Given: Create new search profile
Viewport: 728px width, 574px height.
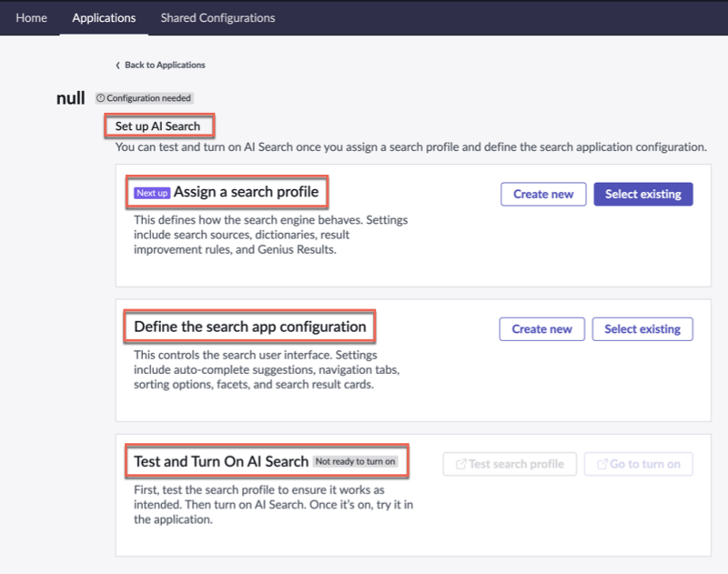Looking at the screenshot, I should pos(543,194).
